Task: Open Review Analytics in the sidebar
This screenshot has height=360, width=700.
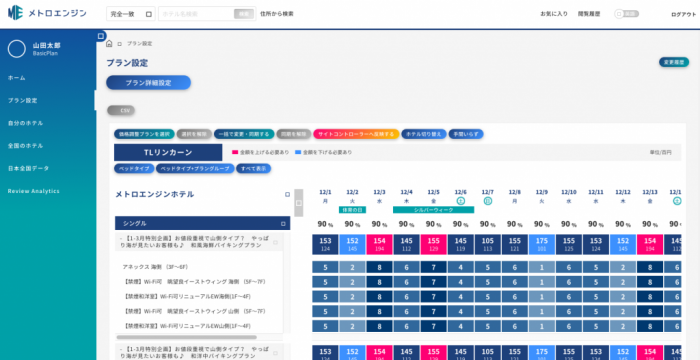Action: pyautogui.click(x=33, y=191)
